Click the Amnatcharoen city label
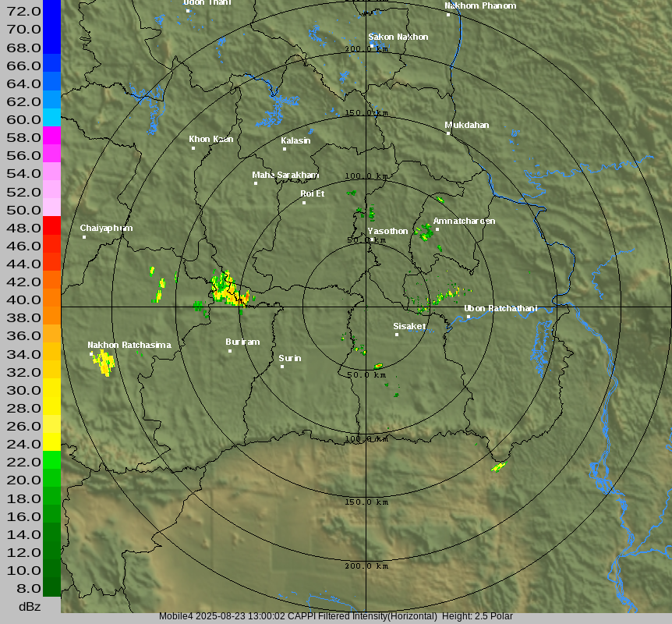Screen dimensions: 672x624 pyautogui.click(x=464, y=221)
